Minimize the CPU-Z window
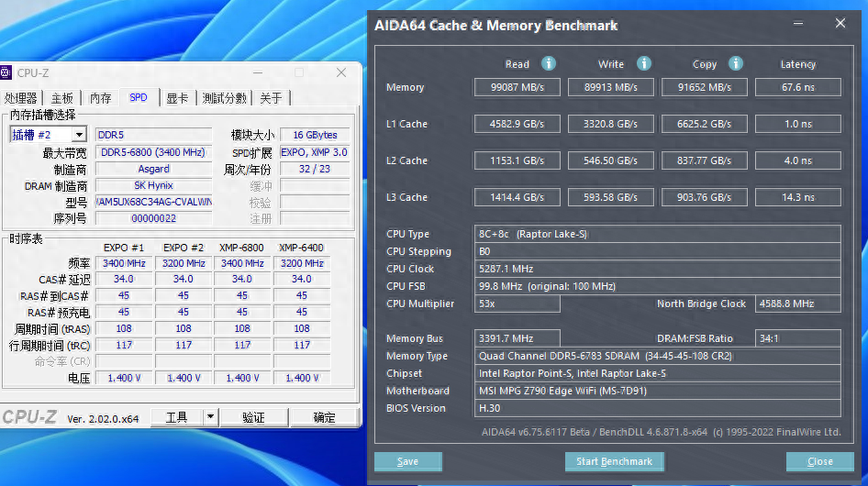The image size is (868, 486). tap(258, 72)
